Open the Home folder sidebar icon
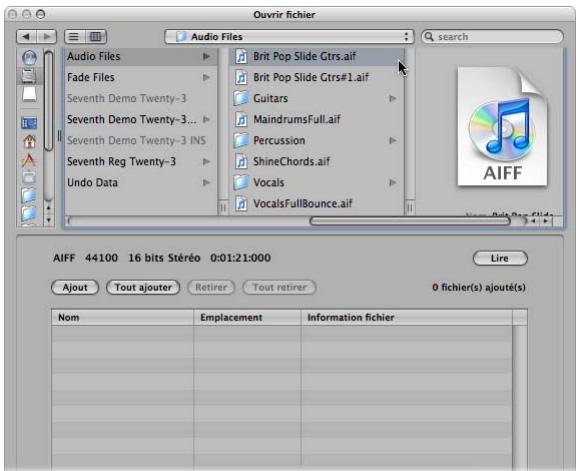The height and width of the screenshot is (471, 576). click(x=29, y=141)
